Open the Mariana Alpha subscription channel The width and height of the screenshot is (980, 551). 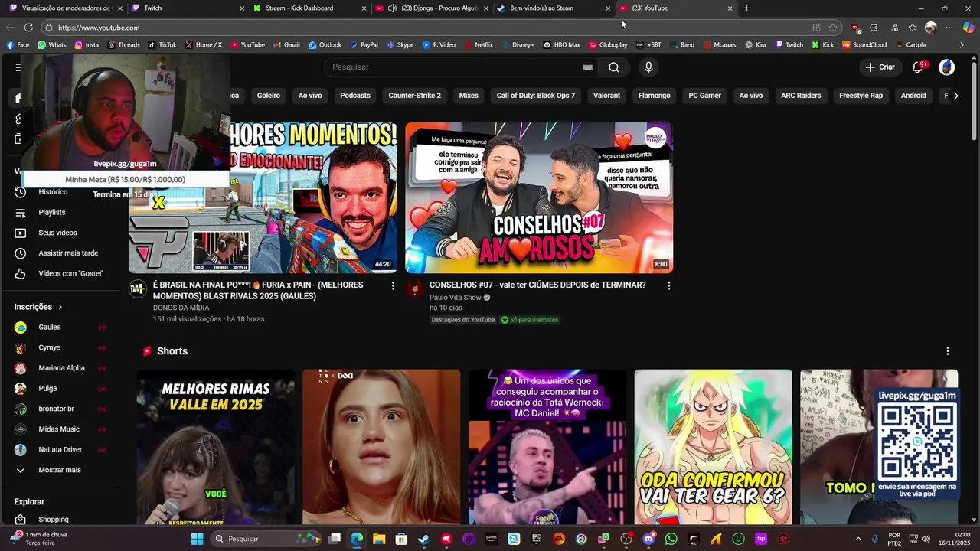coord(60,368)
